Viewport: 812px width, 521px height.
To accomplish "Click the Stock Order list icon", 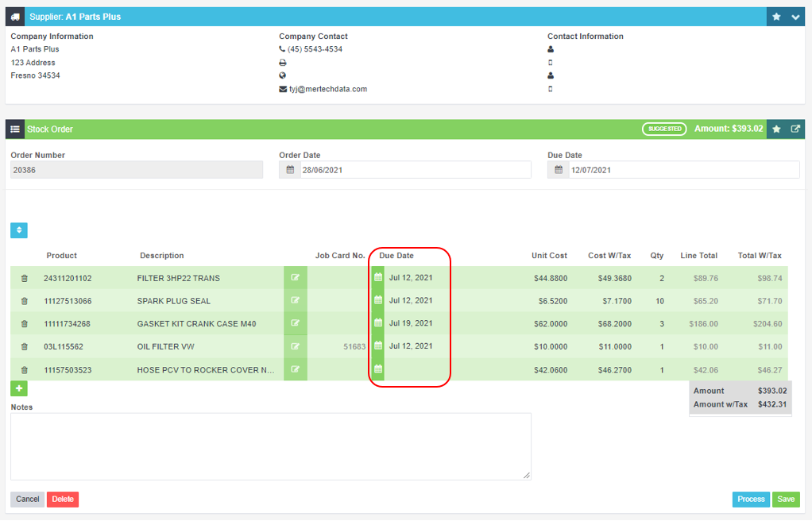I will pos(15,129).
